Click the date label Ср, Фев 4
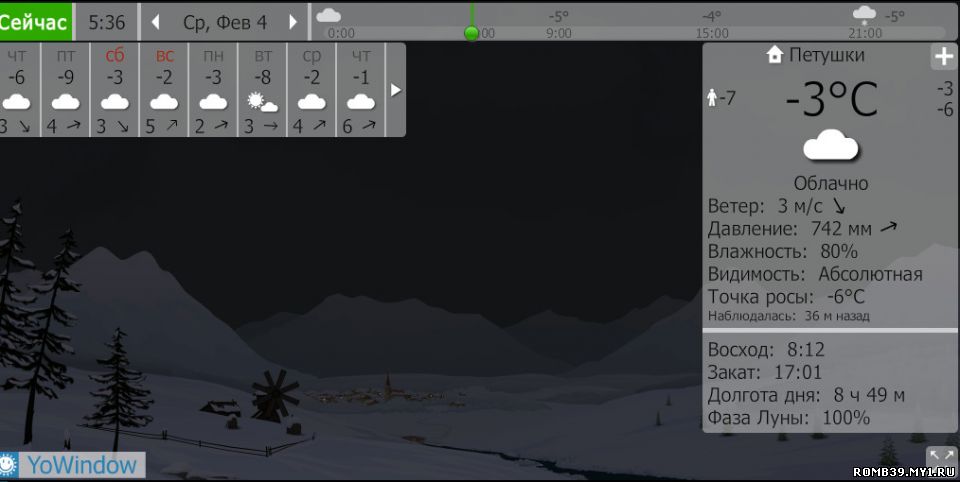Screen dimensions: 960x482 coord(224,22)
